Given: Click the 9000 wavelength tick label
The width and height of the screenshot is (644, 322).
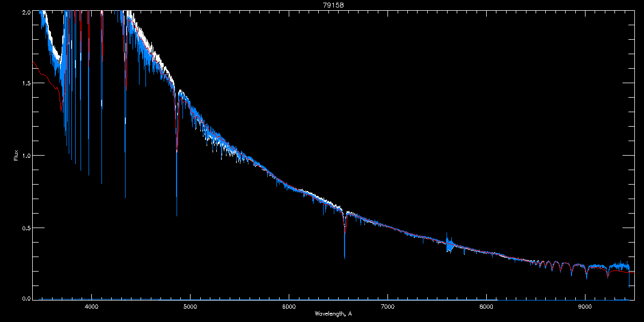Looking at the screenshot, I should pyautogui.click(x=585, y=306).
